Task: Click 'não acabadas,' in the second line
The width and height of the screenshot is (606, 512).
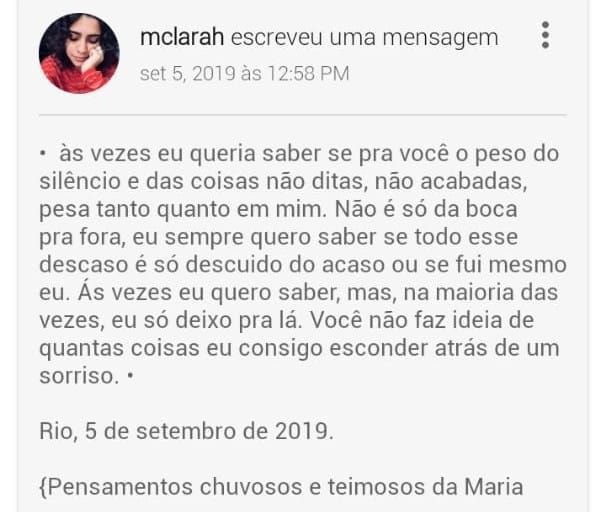Action: (x=451, y=182)
